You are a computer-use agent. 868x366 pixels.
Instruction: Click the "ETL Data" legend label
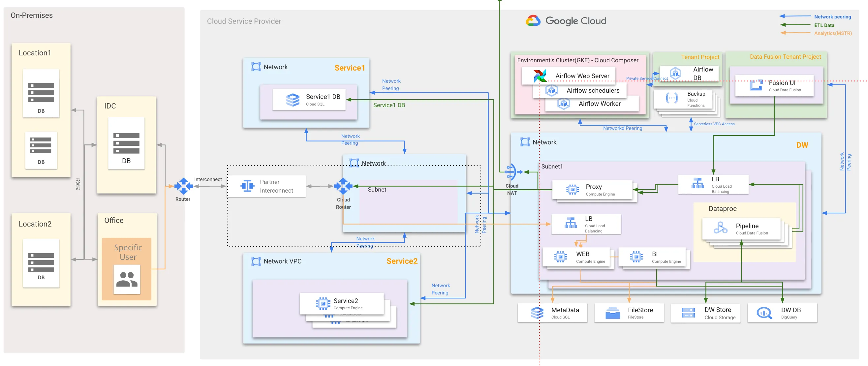pos(824,25)
